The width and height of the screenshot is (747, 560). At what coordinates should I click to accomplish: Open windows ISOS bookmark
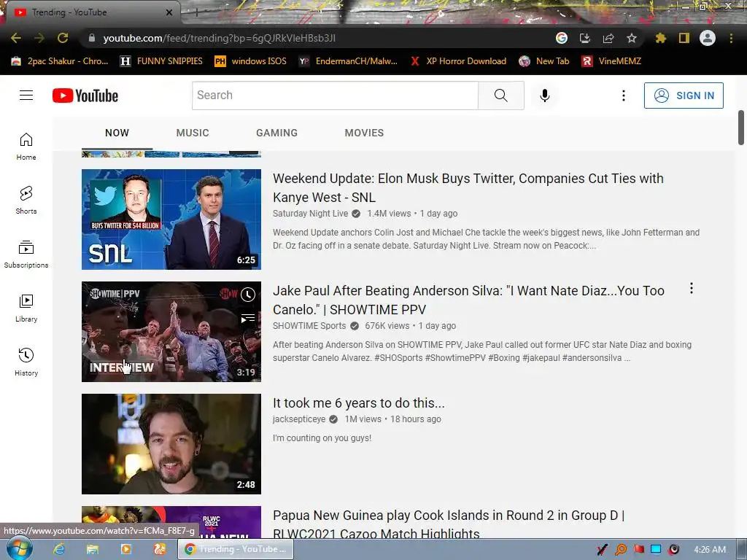(x=251, y=61)
